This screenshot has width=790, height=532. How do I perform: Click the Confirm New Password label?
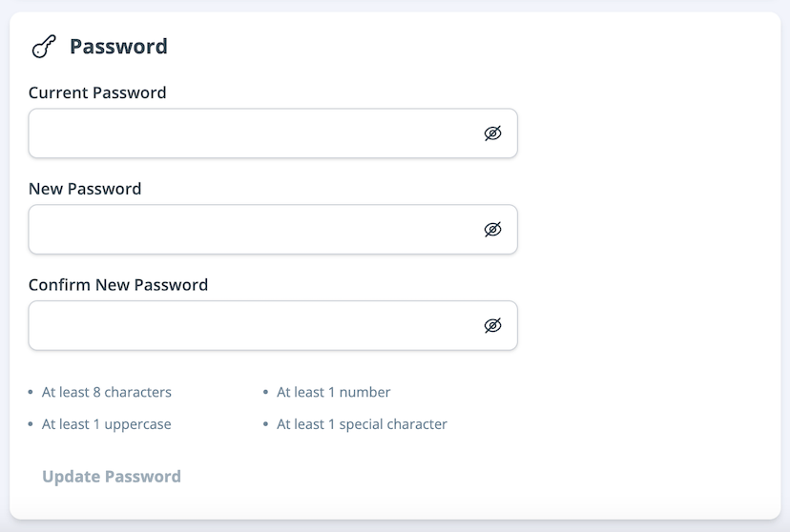click(118, 284)
